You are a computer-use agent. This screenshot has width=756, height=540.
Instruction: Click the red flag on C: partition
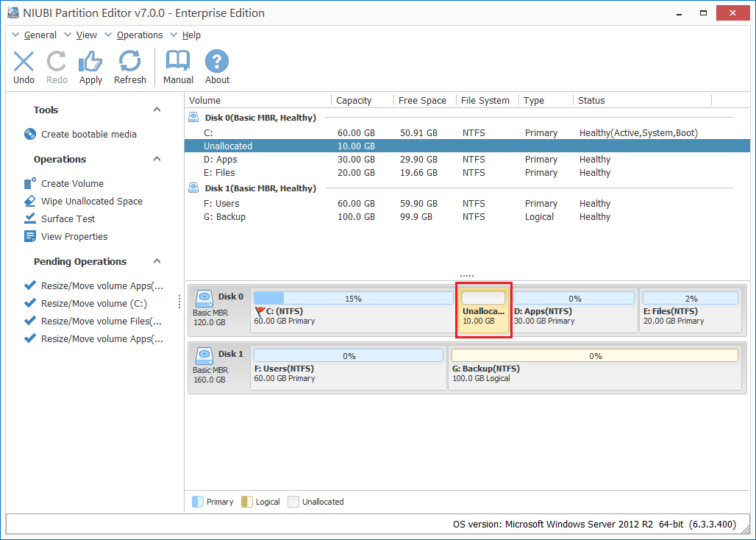(x=260, y=311)
